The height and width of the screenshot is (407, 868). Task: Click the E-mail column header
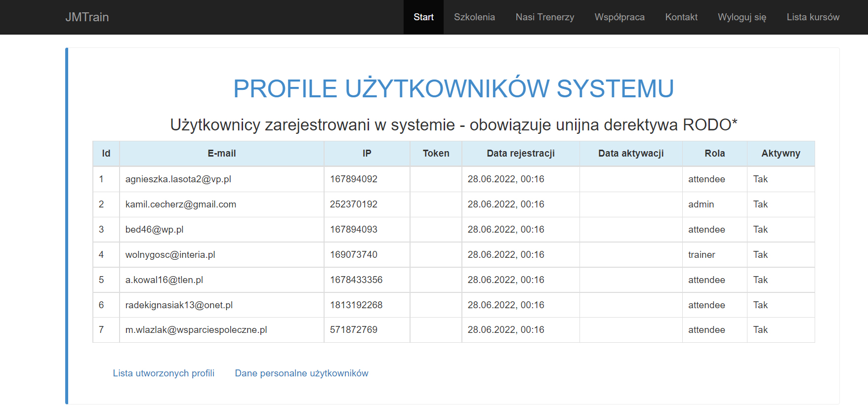[x=221, y=153]
